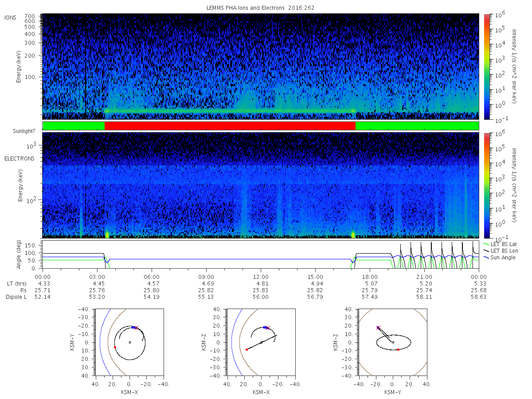The image size is (532, 399).
Task: Click the ions panel intensity color bar
Action: (486, 66)
